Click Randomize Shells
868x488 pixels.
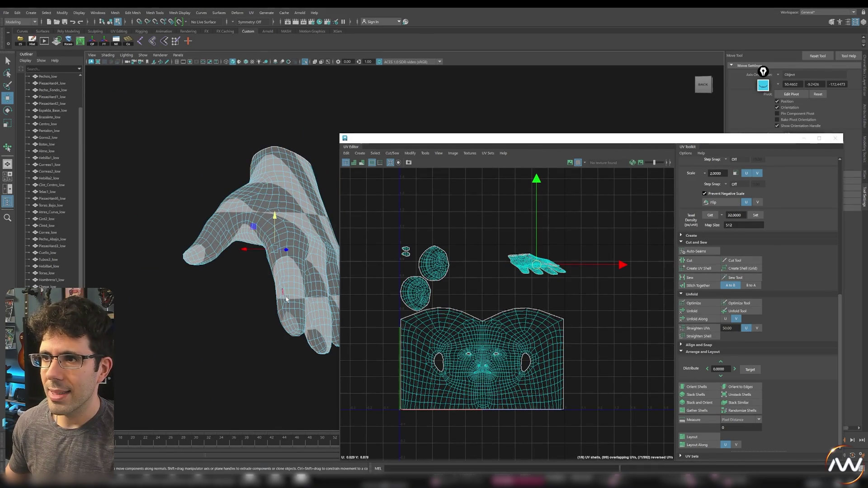click(x=742, y=410)
